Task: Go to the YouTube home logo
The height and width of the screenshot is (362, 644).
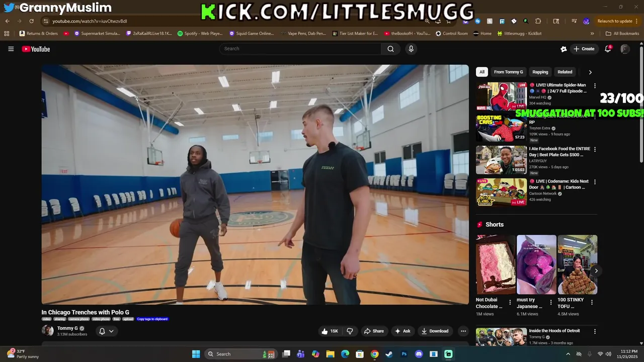Action: [x=36, y=49]
